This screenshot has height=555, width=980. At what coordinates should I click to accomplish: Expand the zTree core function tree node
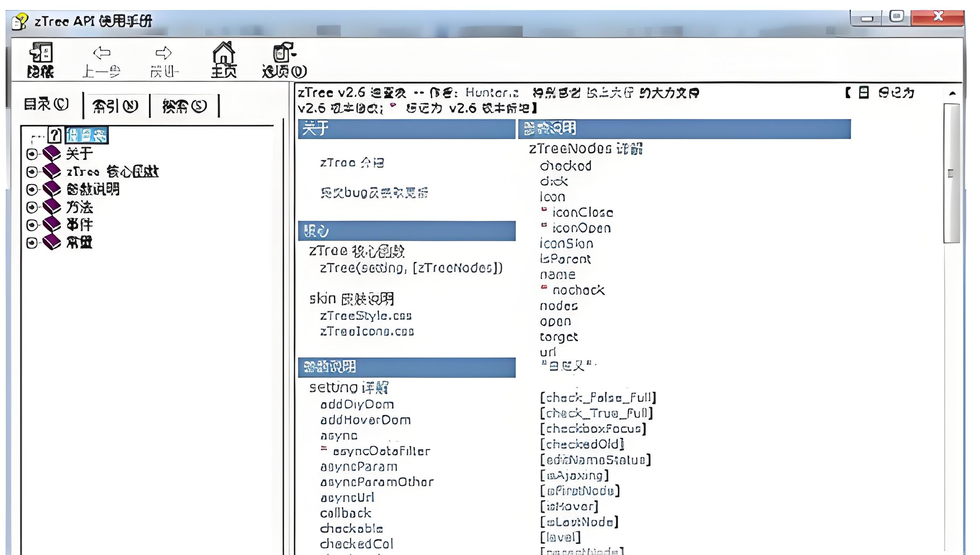(x=32, y=172)
